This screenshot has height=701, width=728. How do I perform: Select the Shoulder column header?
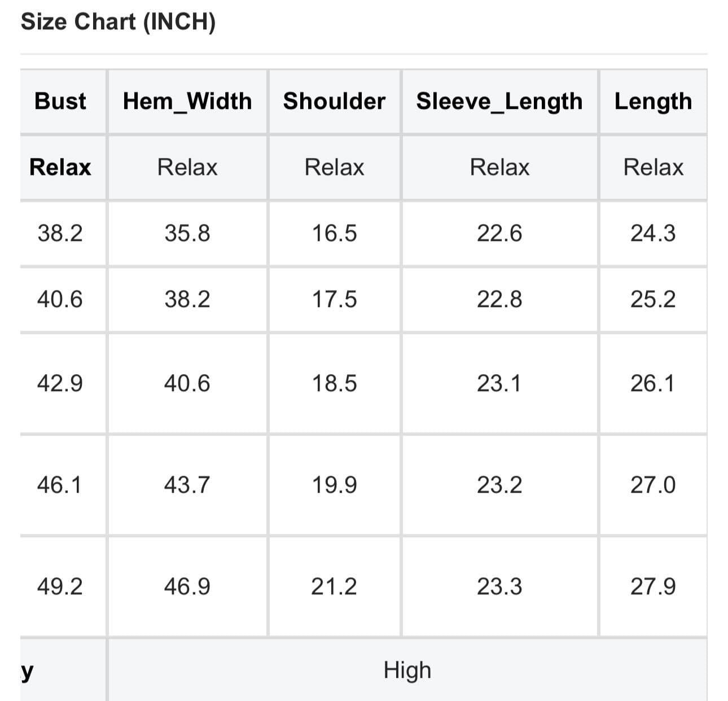334,101
